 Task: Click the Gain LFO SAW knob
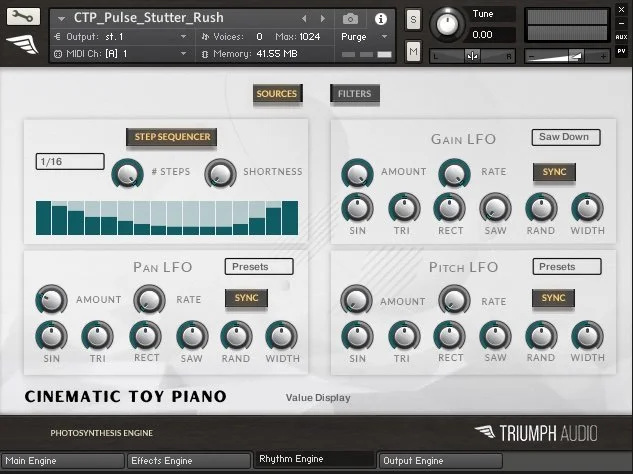[x=495, y=208]
